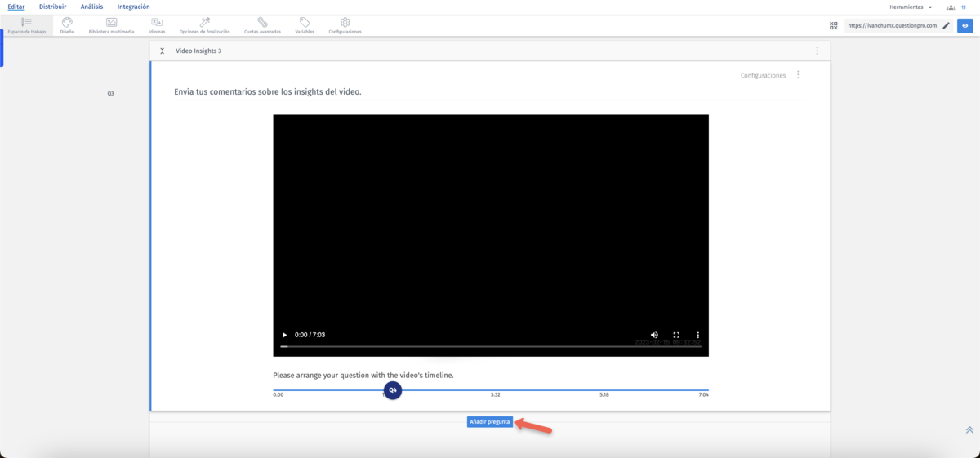The image size is (980, 458).
Task: Open the Video Insights 3 block options menu
Action: [x=817, y=51]
